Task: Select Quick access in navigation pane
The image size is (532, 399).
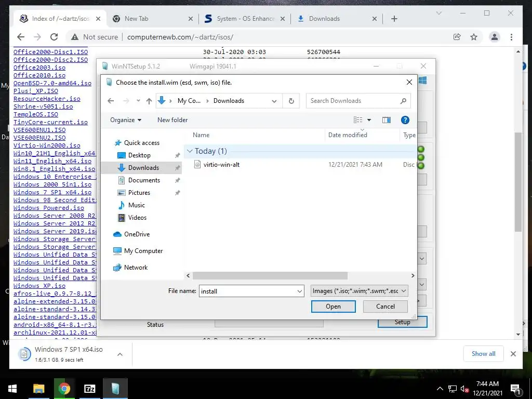Action: click(141, 143)
